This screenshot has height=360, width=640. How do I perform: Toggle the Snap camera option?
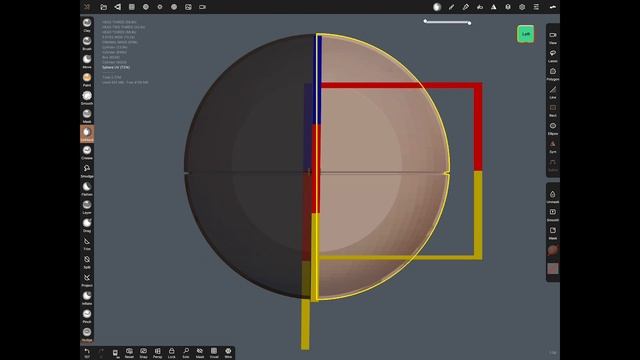pos(143,353)
